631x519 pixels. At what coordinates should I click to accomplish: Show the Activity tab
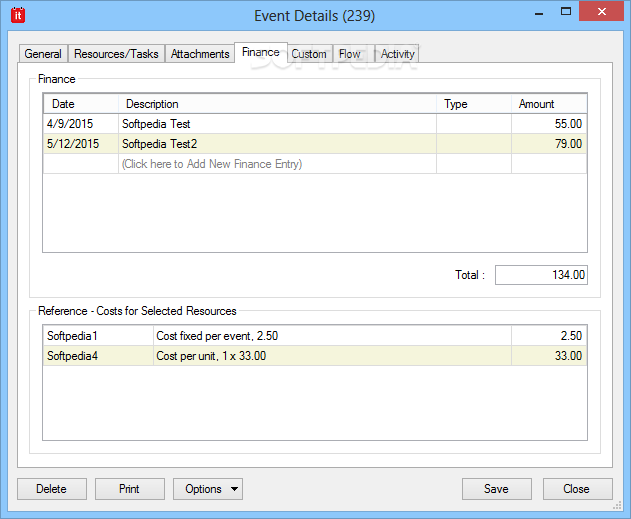398,54
